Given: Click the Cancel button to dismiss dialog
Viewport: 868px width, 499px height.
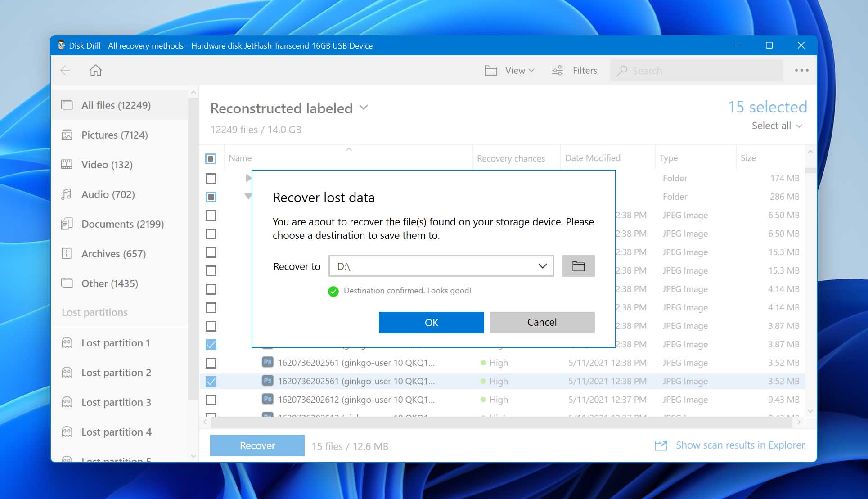Looking at the screenshot, I should 542,322.
